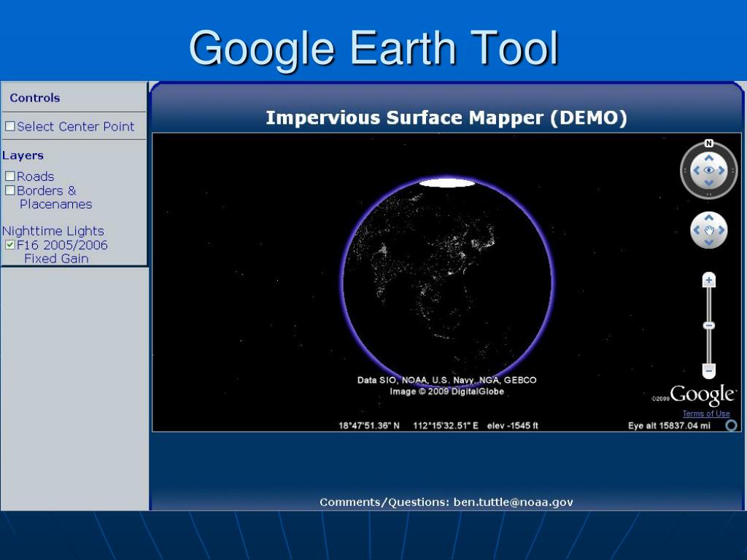Pan down using the move joystick arrow
The width and height of the screenshot is (747, 560).
[709, 242]
